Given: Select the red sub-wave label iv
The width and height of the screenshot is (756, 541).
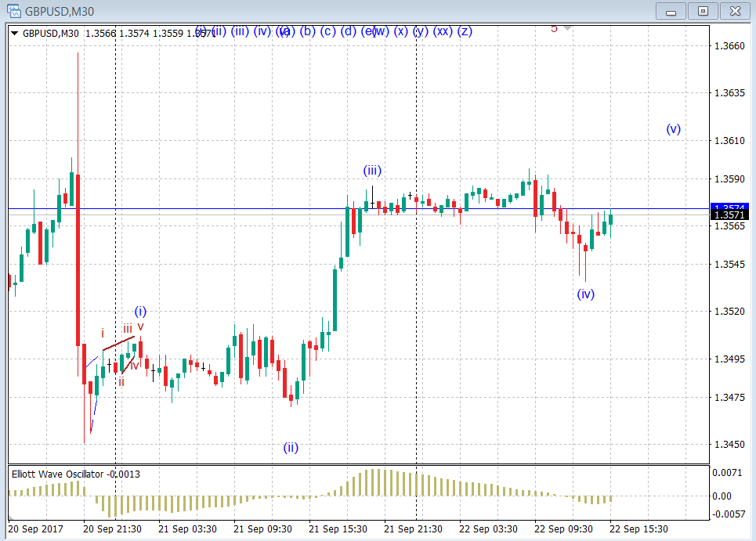Looking at the screenshot, I should point(135,366).
